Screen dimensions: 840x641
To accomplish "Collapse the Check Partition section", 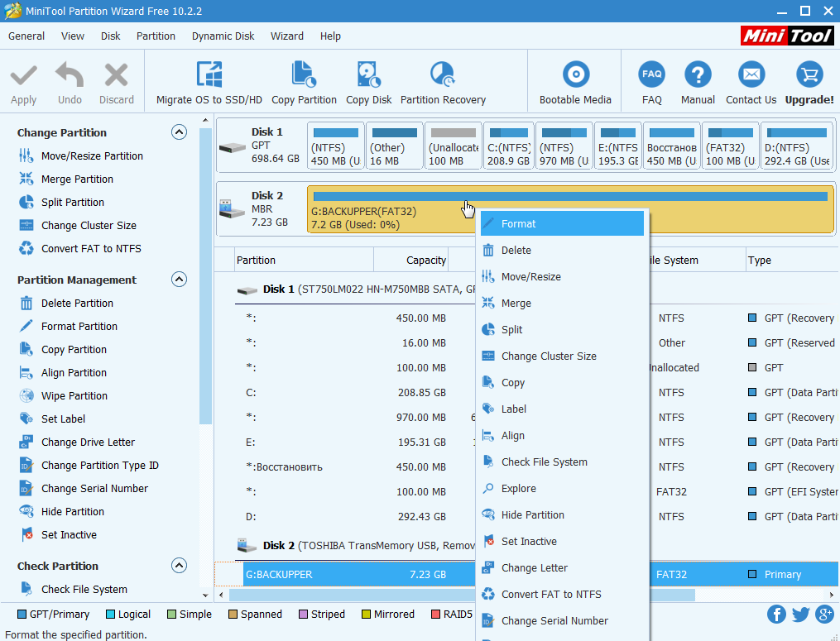I will (179, 566).
